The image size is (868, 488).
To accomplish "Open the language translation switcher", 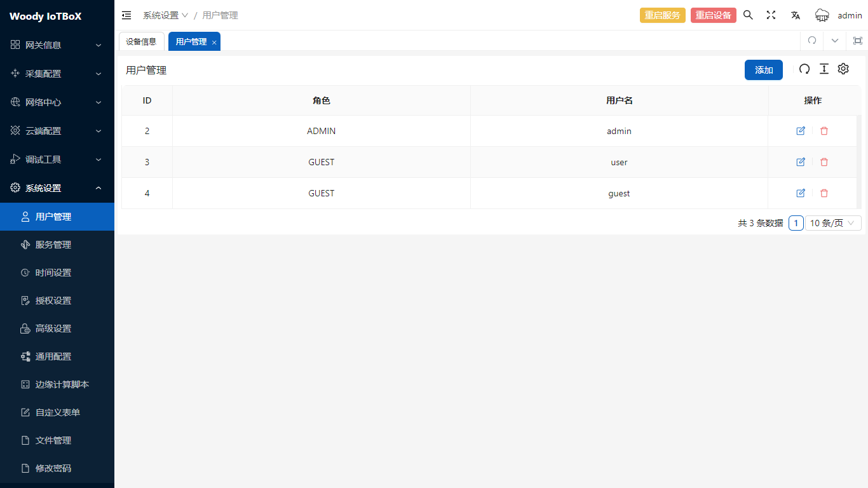I will click(x=795, y=15).
